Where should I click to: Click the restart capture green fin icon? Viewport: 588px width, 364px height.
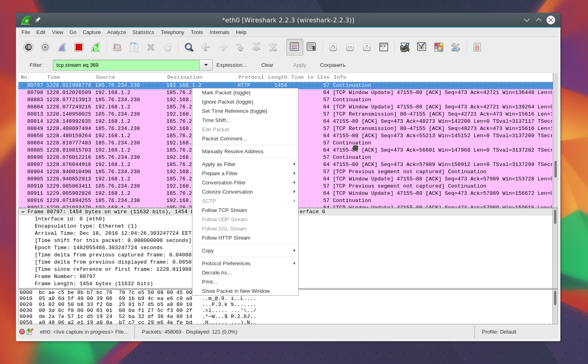point(96,48)
